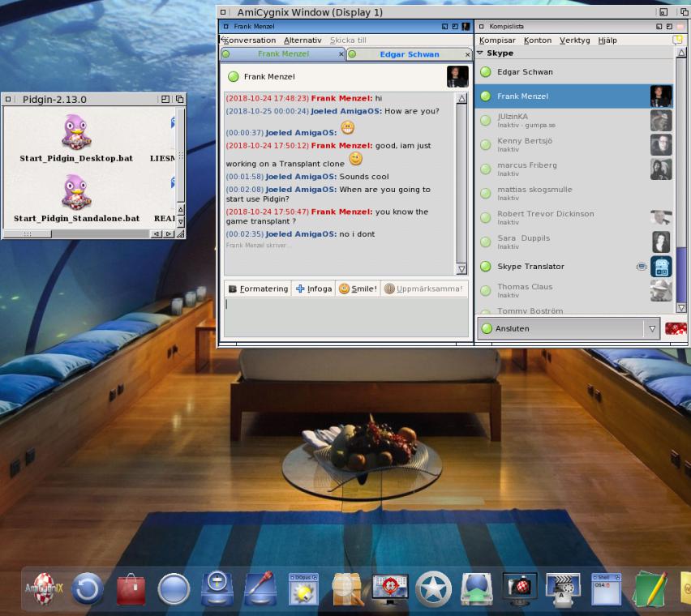Launch DOpus from the dock
Image resolution: width=691 pixels, height=616 pixels.
point(303,588)
